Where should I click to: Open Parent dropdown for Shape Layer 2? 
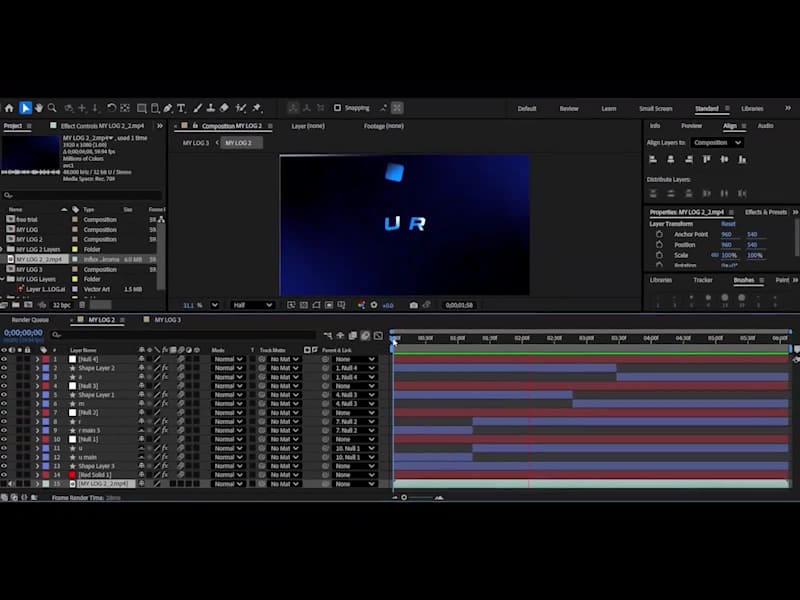[x=355, y=368]
